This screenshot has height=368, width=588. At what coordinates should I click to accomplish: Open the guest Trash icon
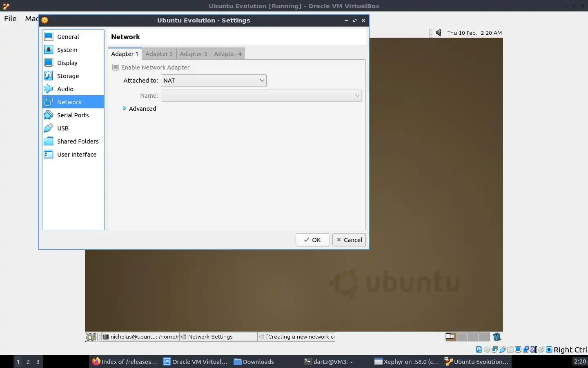(x=497, y=337)
